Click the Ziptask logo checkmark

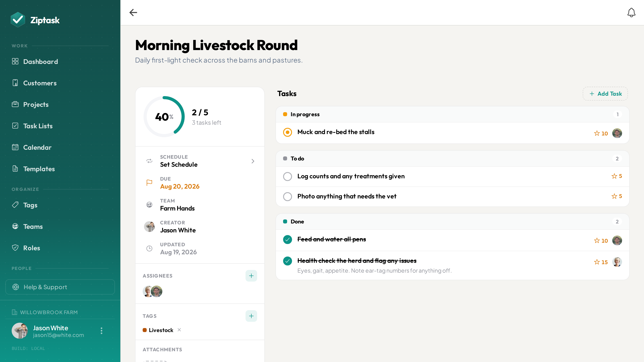coord(18,20)
